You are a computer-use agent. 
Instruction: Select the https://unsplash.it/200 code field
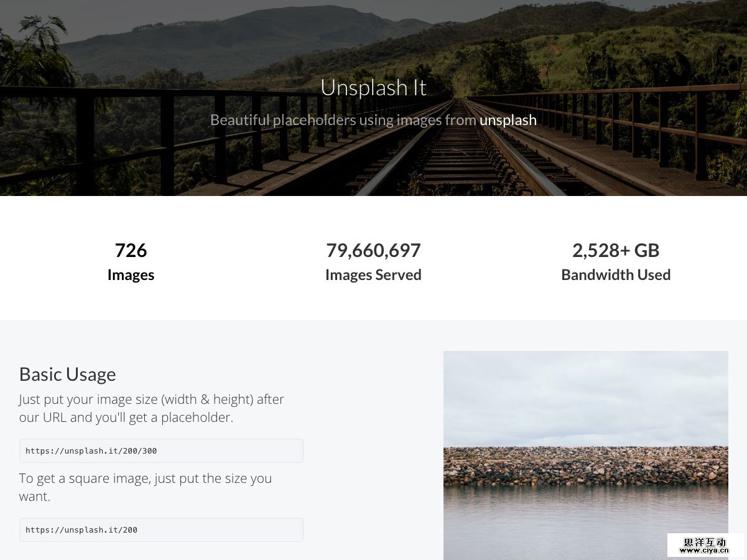161,530
